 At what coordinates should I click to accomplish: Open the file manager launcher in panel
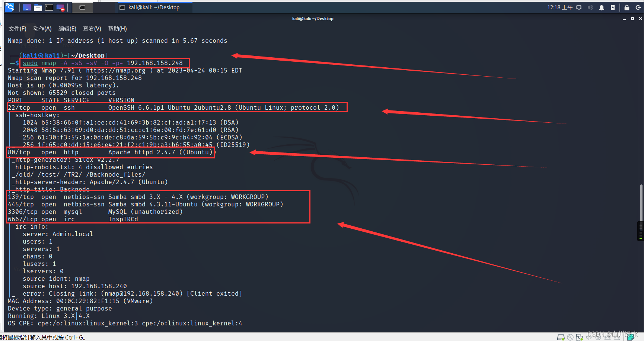pyautogui.click(x=38, y=7)
